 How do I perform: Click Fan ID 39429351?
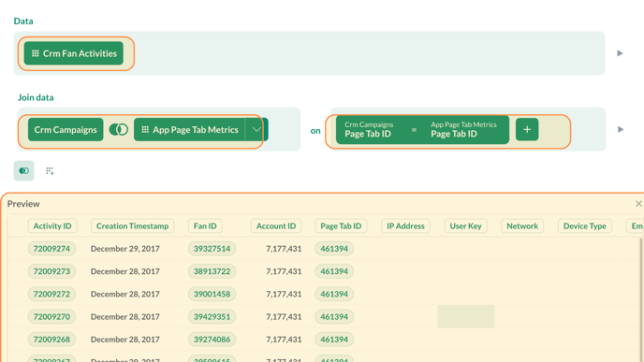pos(212,316)
